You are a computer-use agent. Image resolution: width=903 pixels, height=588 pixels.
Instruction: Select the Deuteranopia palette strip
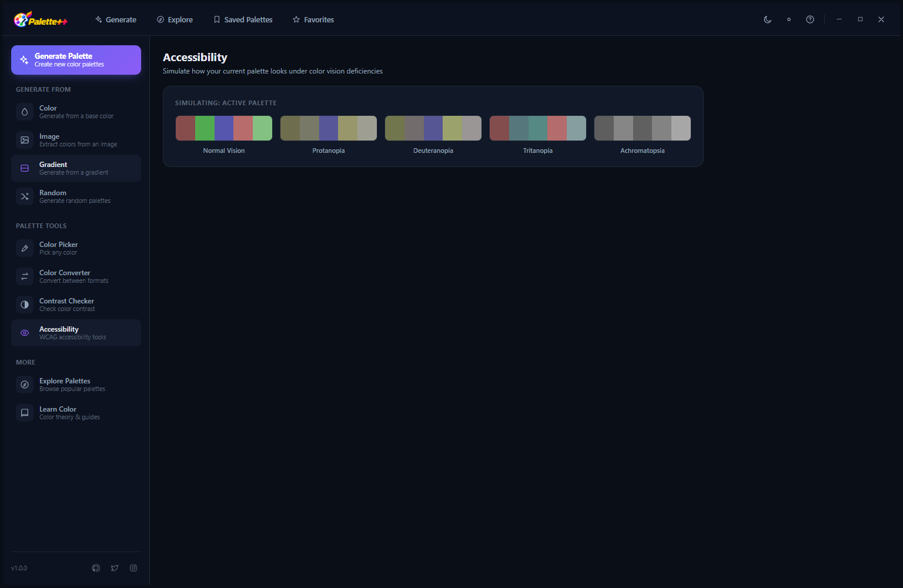coord(433,128)
